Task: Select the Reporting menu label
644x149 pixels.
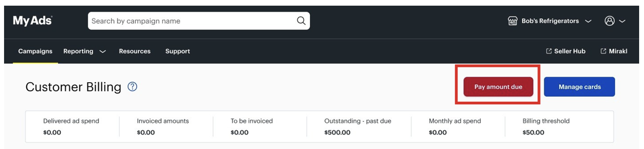Action: pos(78,51)
